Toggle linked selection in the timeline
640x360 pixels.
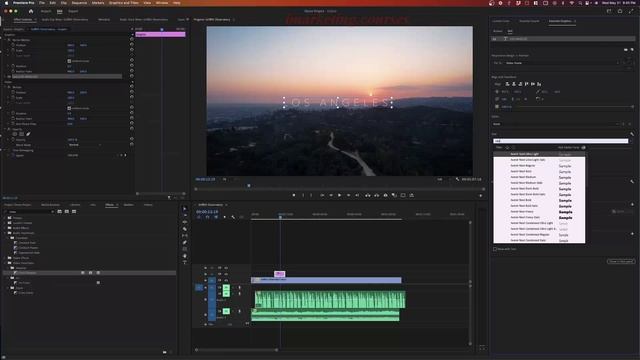point(216,217)
